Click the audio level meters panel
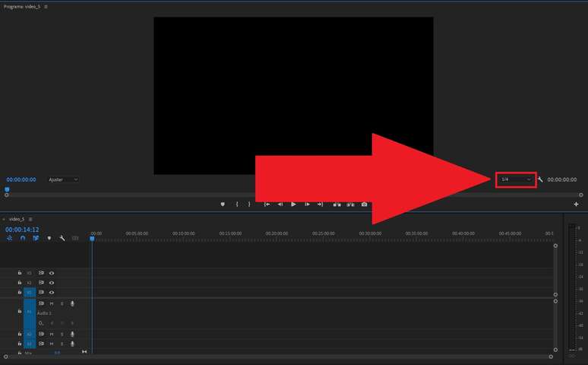Image resolution: width=588 pixels, height=365 pixels. [x=572, y=287]
